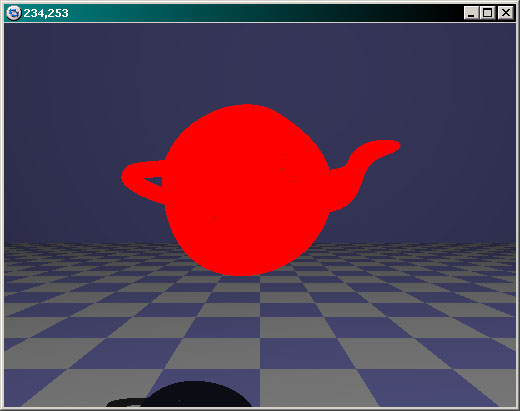Click the gap inside the teapot handle

pyautogui.click(x=154, y=182)
